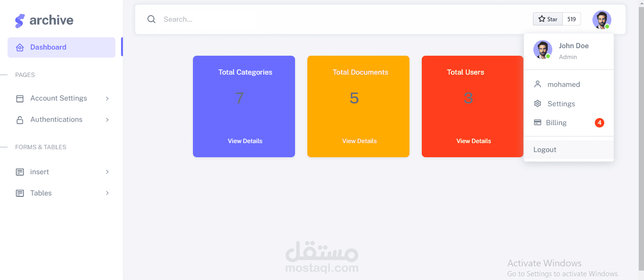Expand Account Settings chevron

point(107,99)
